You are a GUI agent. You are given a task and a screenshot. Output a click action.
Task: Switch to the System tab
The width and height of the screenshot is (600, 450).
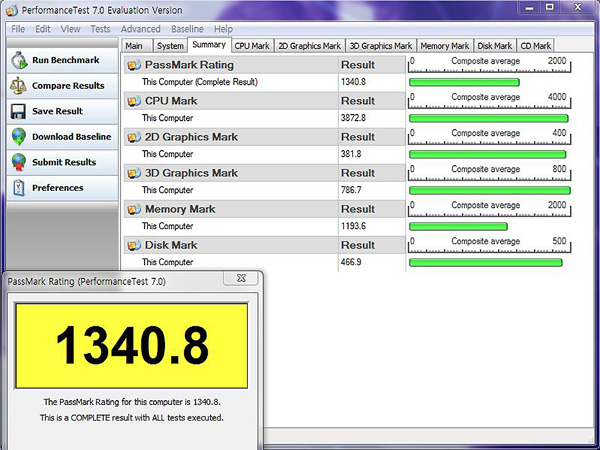pos(170,46)
